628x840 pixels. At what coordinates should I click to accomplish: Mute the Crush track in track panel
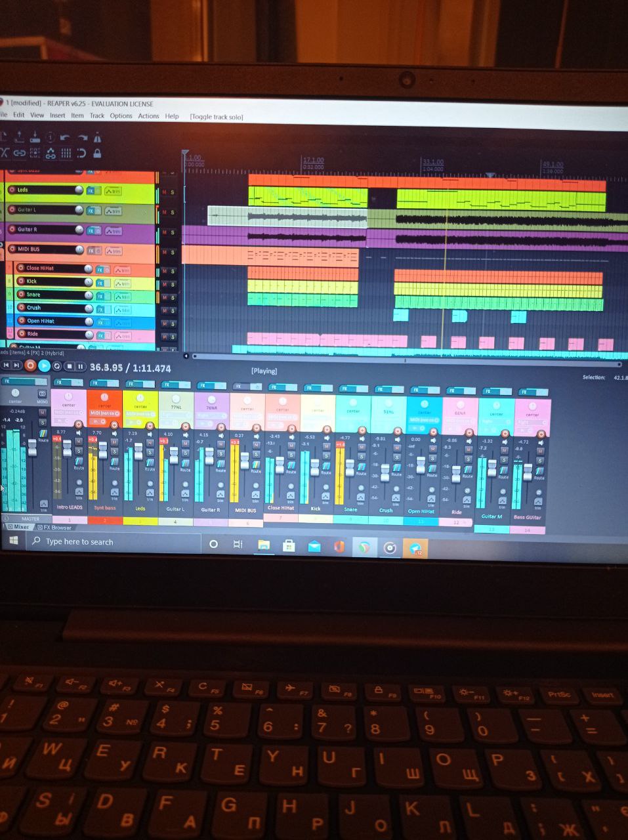164,310
